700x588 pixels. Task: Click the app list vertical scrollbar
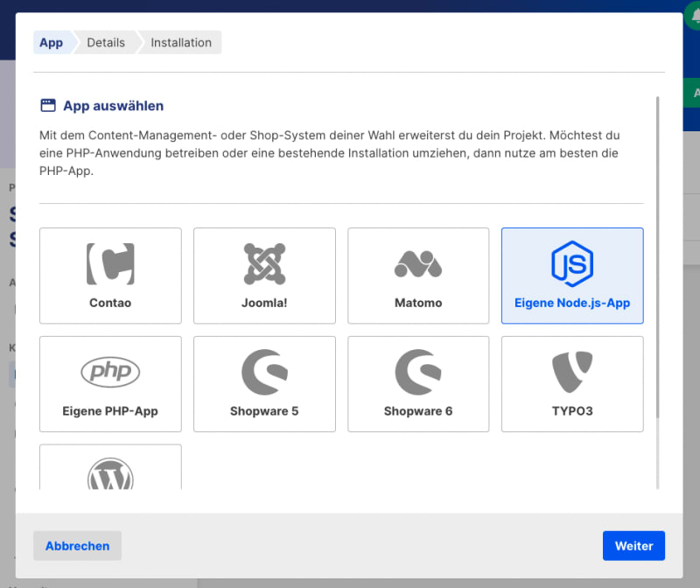point(657,257)
